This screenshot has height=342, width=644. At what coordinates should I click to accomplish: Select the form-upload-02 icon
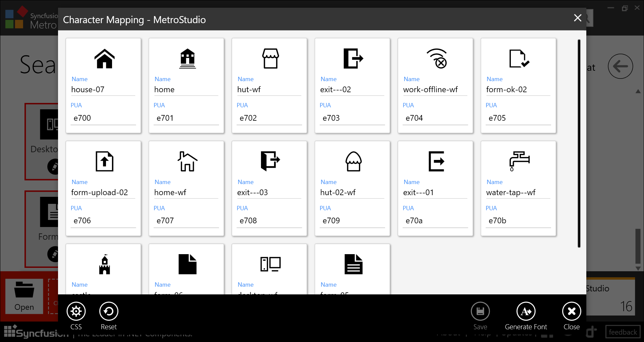point(104,161)
